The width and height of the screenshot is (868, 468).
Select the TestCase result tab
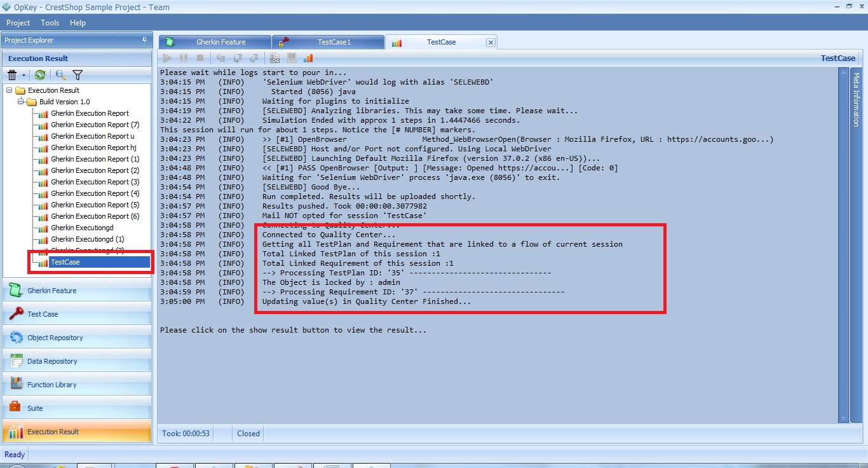click(x=441, y=42)
